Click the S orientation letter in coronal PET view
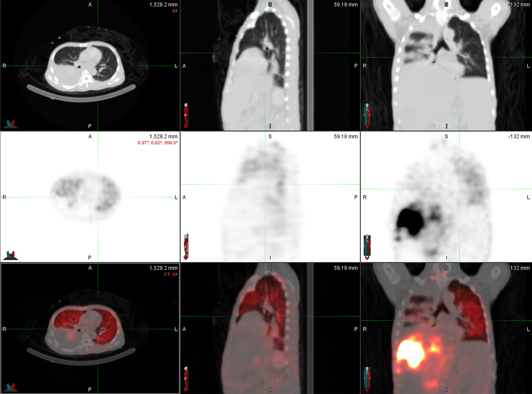Screen dimensions: 532x394 click(447, 136)
